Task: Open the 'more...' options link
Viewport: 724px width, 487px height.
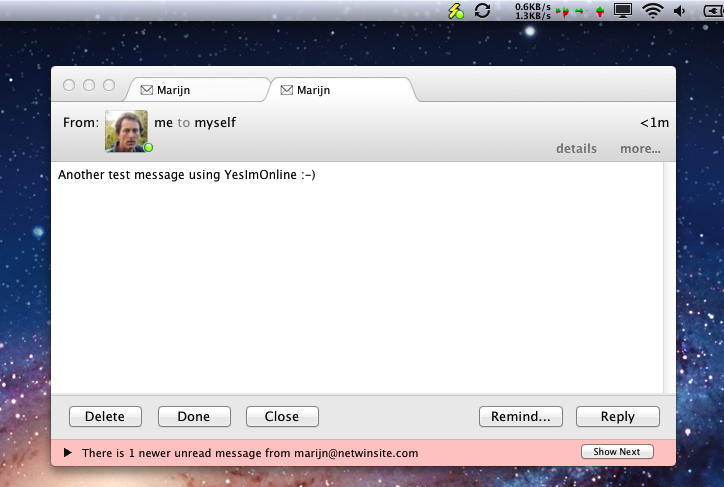Action: [640, 149]
